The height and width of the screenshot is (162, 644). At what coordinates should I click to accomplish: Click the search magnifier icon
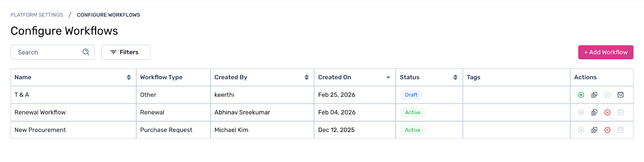pos(86,52)
